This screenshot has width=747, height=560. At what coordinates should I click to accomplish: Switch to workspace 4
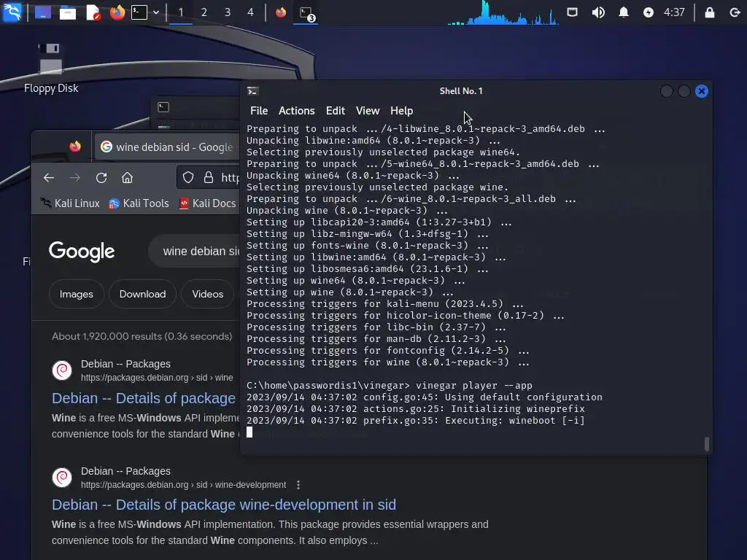tap(251, 12)
